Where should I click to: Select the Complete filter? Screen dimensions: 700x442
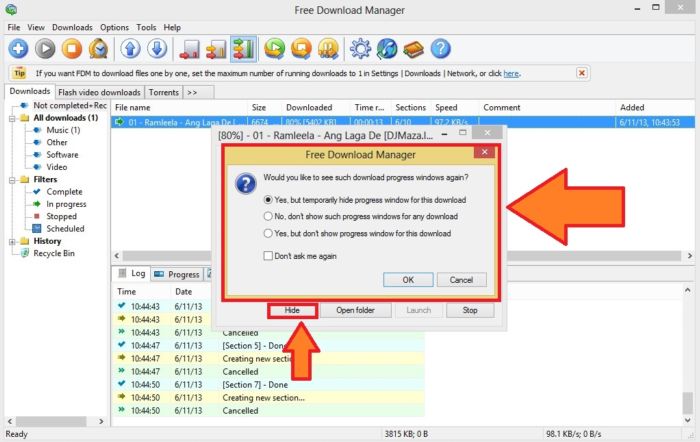click(x=64, y=192)
